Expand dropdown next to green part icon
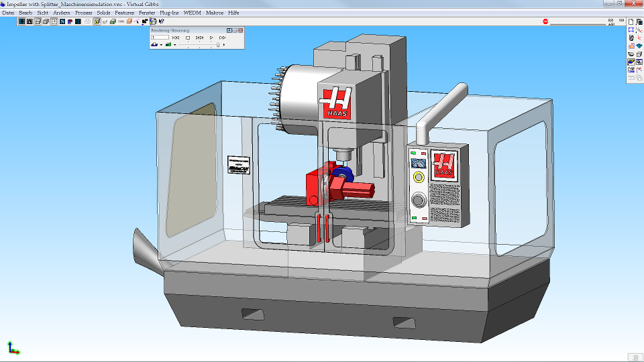This screenshot has height=362, width=644. 174,45
